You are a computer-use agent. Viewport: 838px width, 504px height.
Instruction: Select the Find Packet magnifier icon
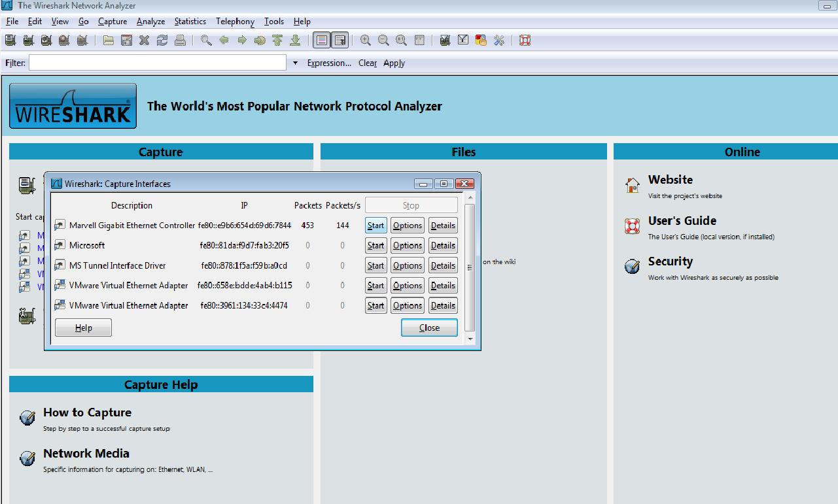(x=205, y=40)
